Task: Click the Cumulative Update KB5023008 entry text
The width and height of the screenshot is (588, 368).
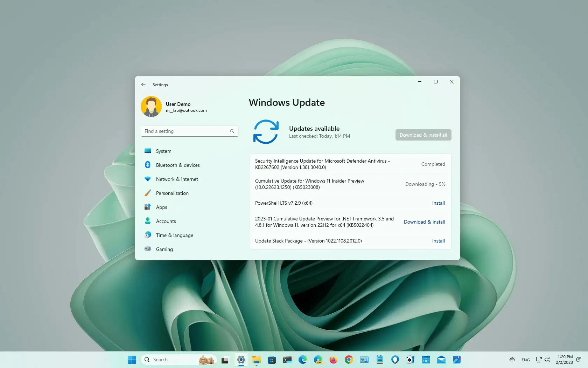Action: pyautogui.click(x=309, y=184)
